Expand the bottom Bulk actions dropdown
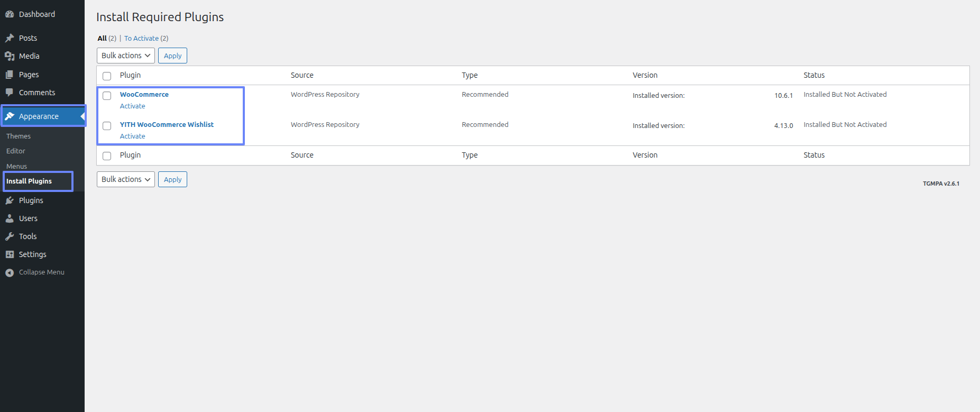Viewport: 980px width, 412px height. coord(126,179)
